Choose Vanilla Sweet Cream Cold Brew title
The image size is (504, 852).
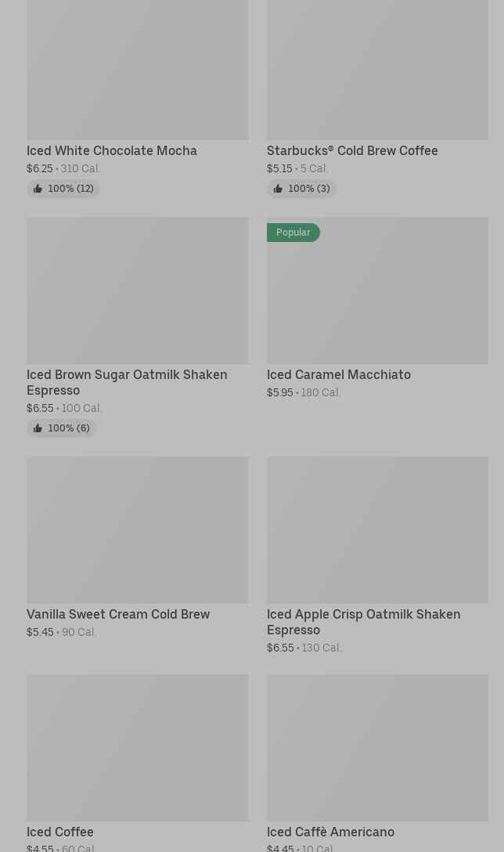pyautogui.click(x=118, y=614)
